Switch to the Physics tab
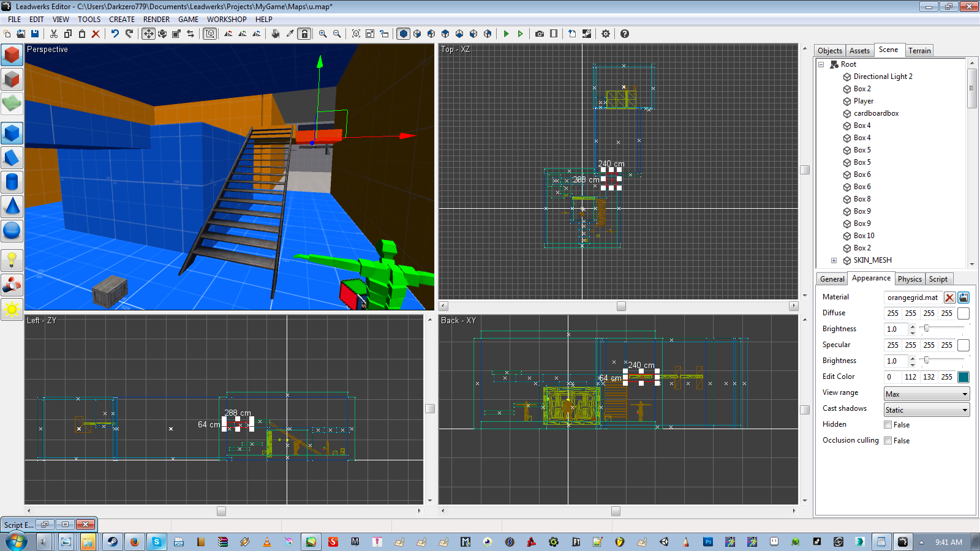This screenshot has width=980, height=551. [910, 279]
